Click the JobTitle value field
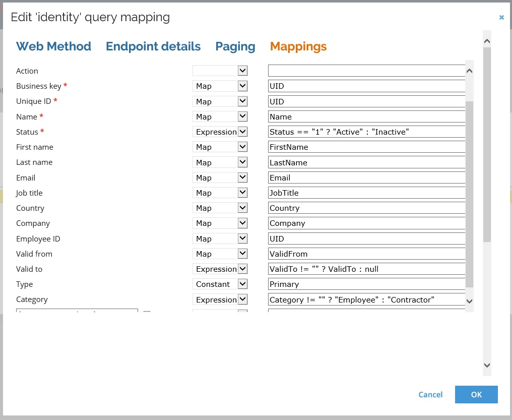 [x=366, y=193]
